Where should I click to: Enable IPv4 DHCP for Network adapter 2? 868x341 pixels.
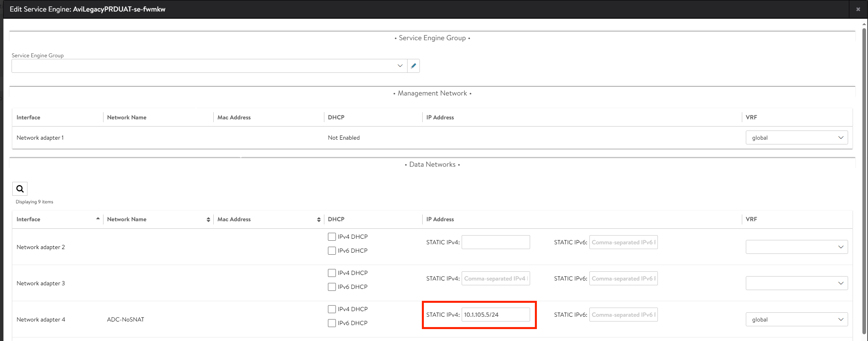[332, 237]
